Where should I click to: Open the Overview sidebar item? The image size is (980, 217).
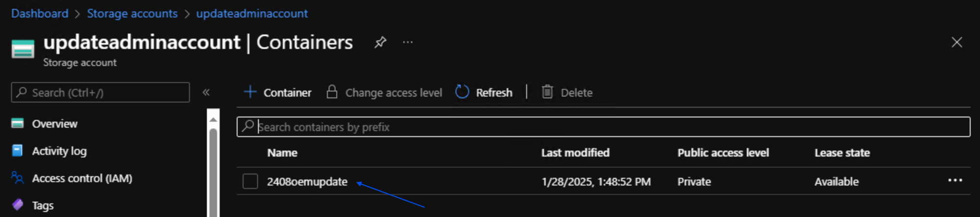click(54, 124)
